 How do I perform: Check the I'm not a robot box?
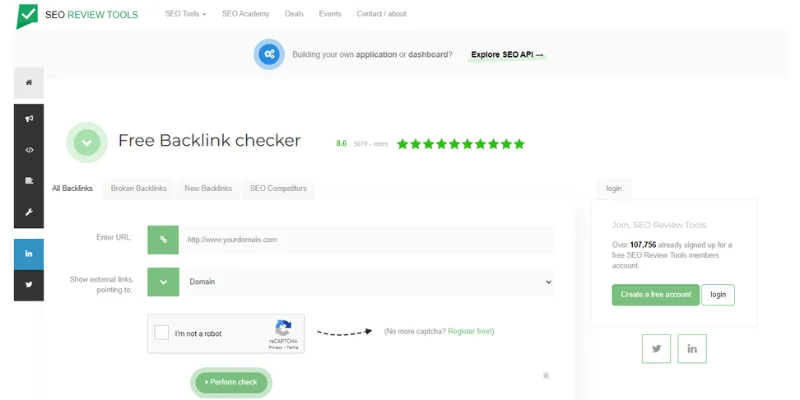point(162,333)
